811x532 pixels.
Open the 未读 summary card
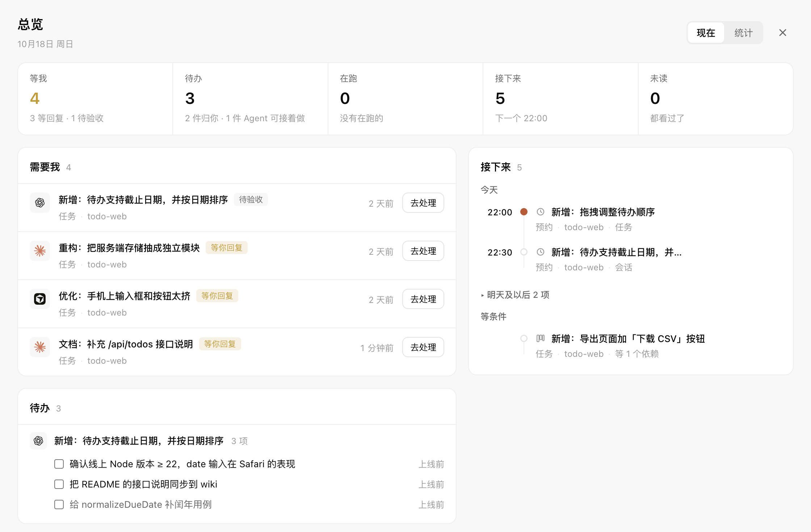(x=716, y=99)
